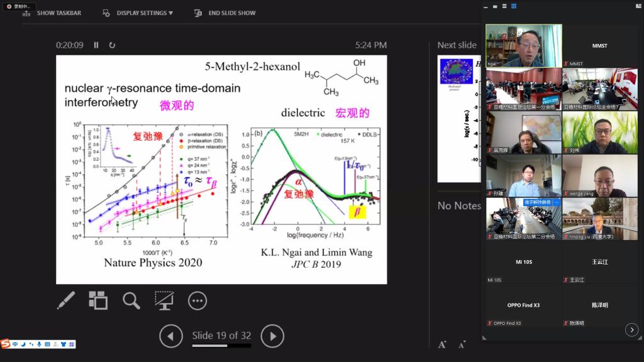Toggle black out slide show screen
This screenshot has height=362, width=644.
164,300
